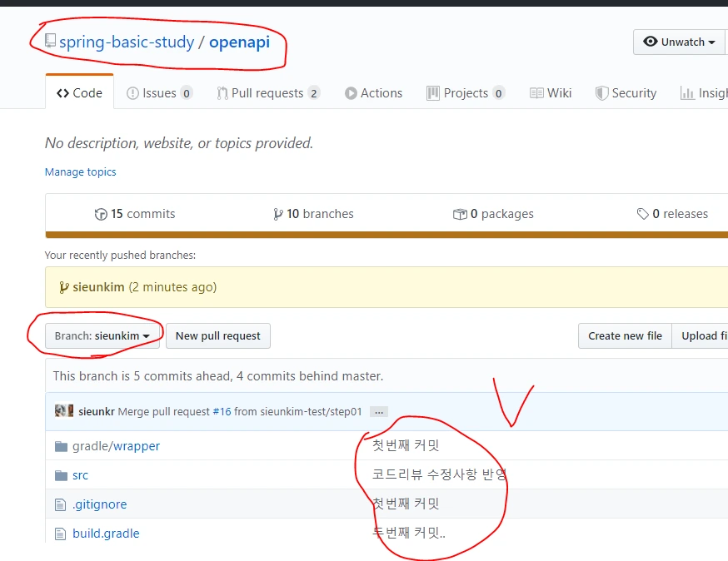
Task: Click the packages box icon
Action: pyautogui.click(x=460, y=215)
